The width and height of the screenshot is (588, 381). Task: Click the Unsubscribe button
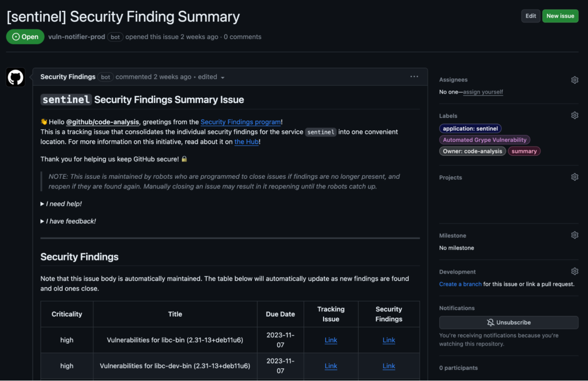[x=508, y=322]
